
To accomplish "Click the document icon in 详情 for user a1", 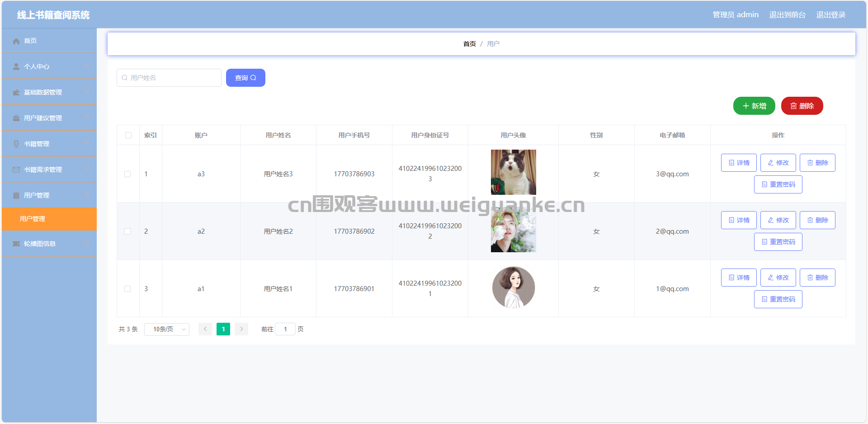I will [x=731, y=278].
